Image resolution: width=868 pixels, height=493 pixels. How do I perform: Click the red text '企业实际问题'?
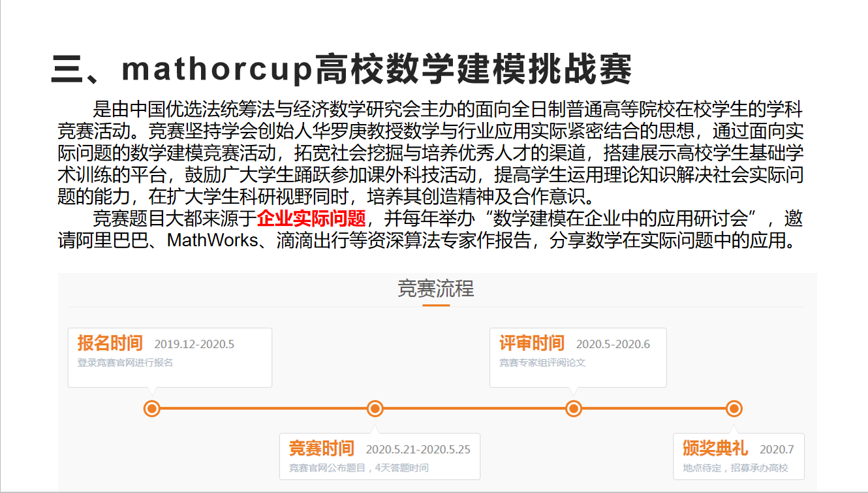(312, 218)
